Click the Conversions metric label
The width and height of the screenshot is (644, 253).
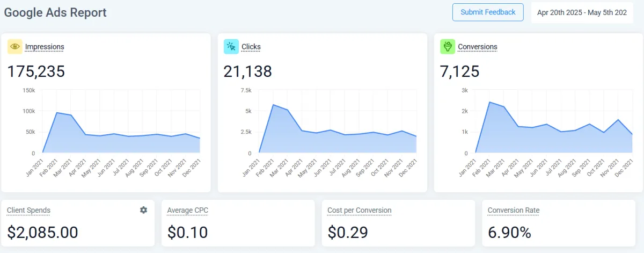[478, 47]
